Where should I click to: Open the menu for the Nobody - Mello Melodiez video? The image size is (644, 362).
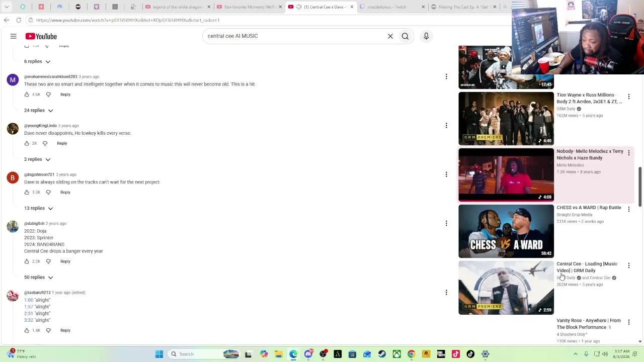628,152
